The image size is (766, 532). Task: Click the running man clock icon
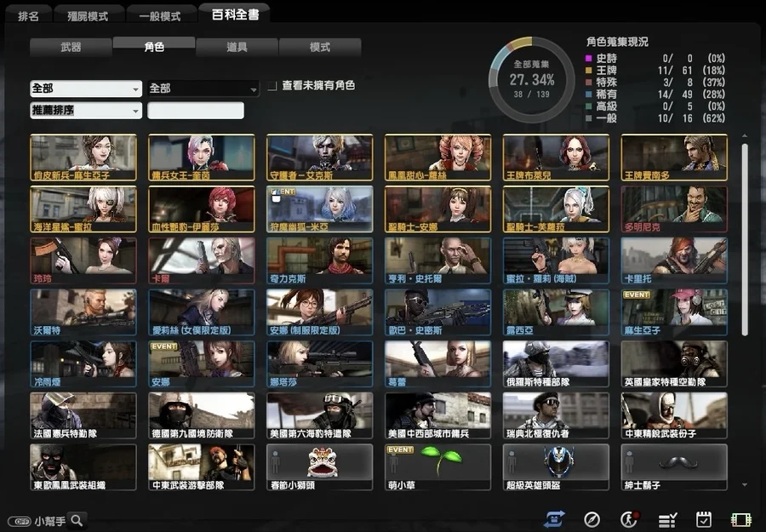[630, 519]
